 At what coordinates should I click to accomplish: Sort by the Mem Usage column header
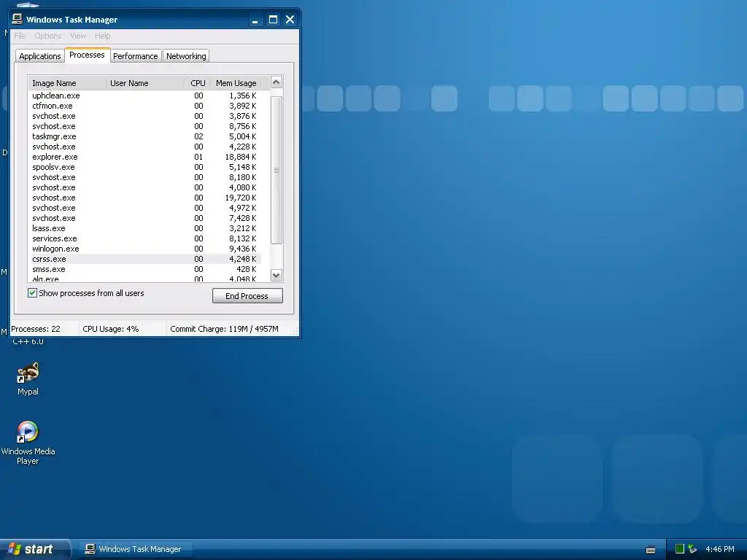click(x=236, y=83)
